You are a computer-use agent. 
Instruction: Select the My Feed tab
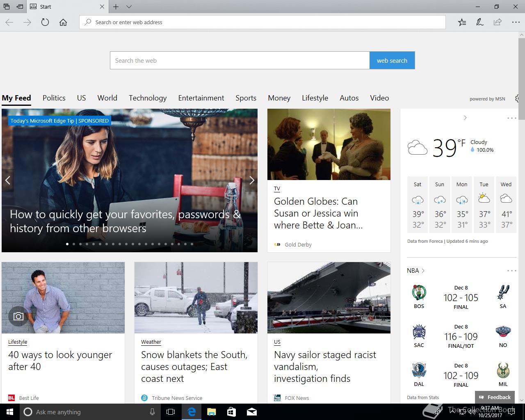pyautogui.click(x=16, y=98)
